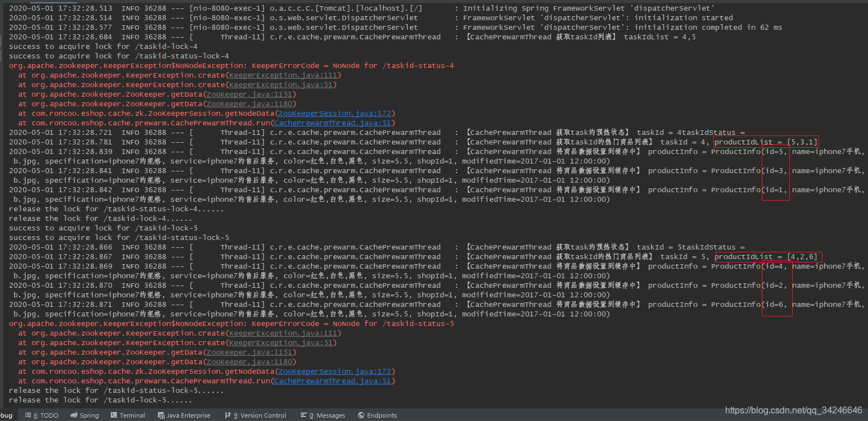868x421 pixels.
Task: Click the line 'success to acquire lock for /taskid-status-lock-5'
Action: (119, 238)
